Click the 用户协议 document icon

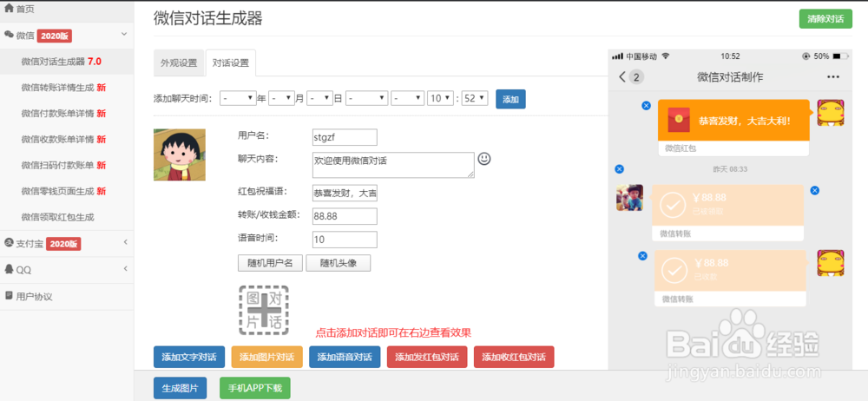(9, 296)
